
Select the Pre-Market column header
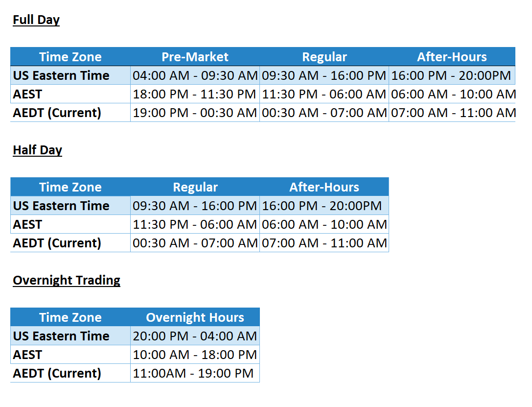tap(195, 57)
